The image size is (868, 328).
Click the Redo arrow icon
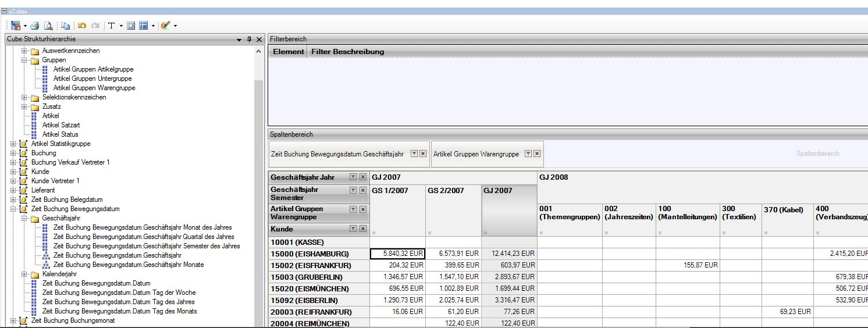[x=95, y=26]
